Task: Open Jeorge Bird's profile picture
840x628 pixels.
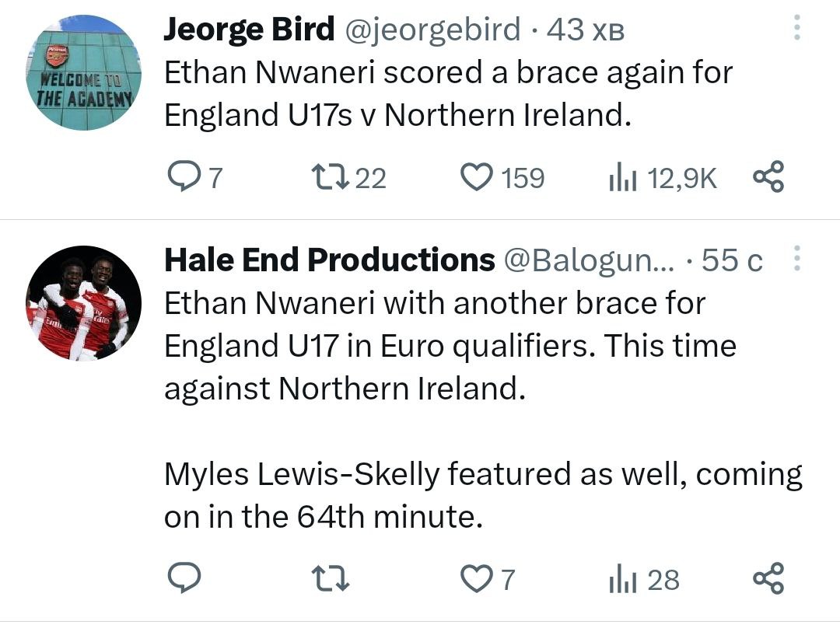Action: [84, 72]
